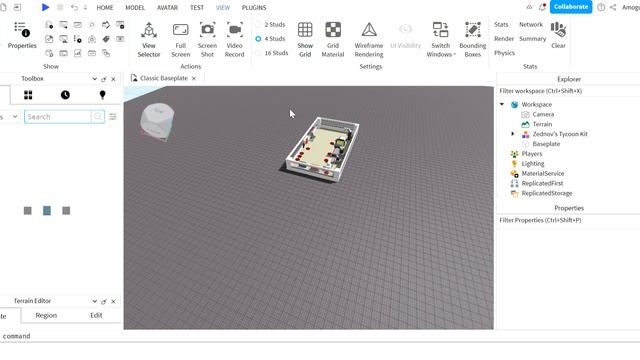
Task: Select ReplicatedStorage in Explorer
Action: click(547, 193)
